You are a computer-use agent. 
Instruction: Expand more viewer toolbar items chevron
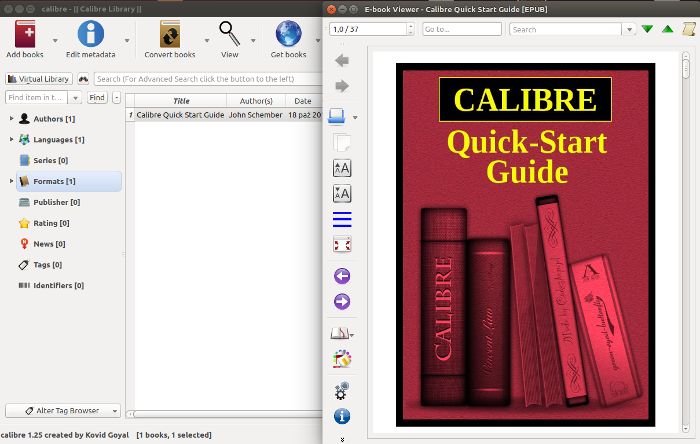coord(342,440)
